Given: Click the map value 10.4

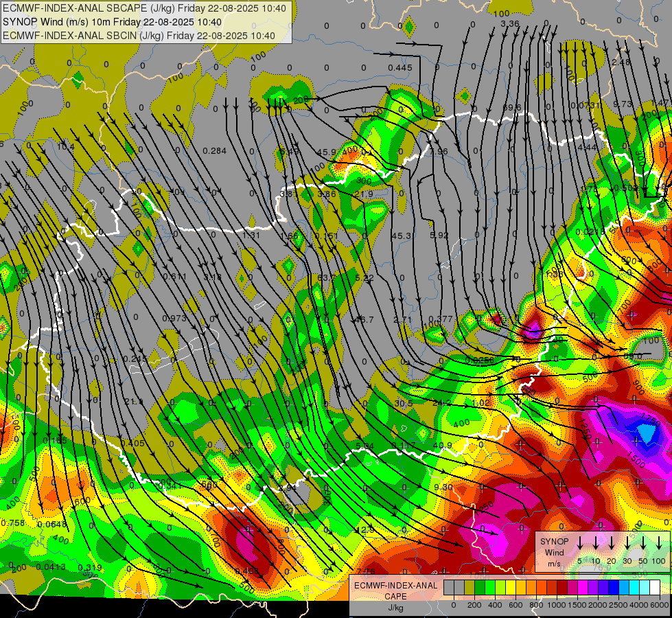Looking at the screenshot, I should click(66, 147).
